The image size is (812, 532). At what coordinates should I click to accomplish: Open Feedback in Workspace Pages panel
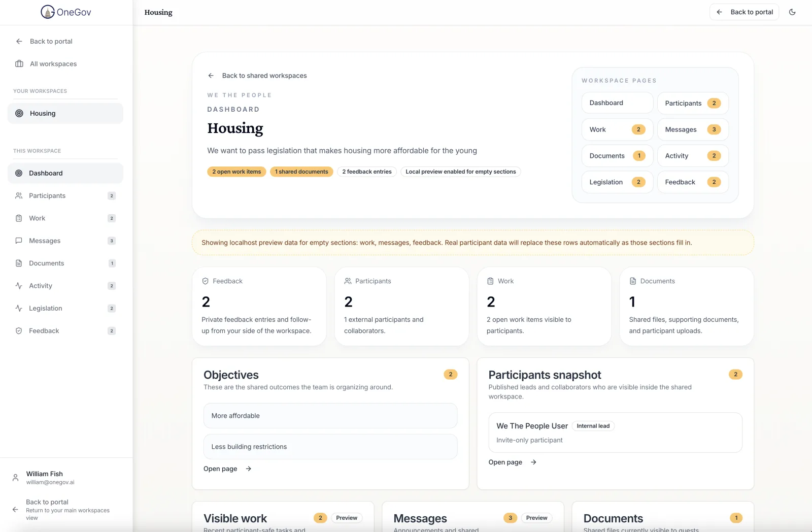point(693,182)
